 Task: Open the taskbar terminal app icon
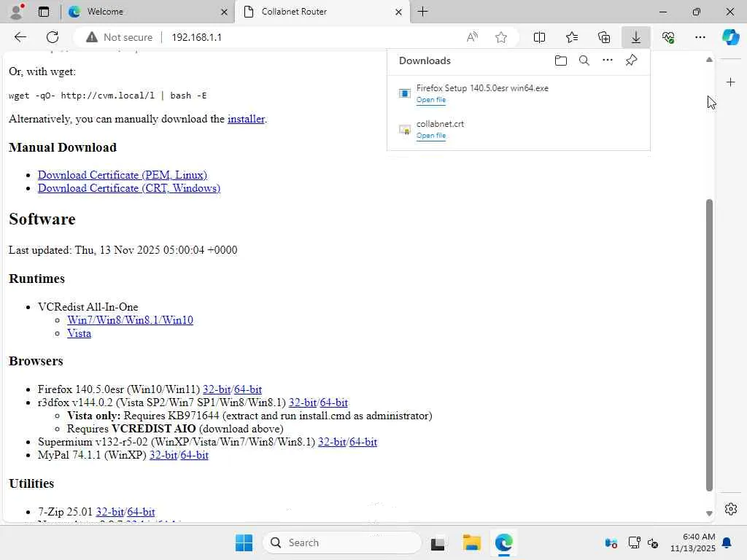[x=438, y=542]
